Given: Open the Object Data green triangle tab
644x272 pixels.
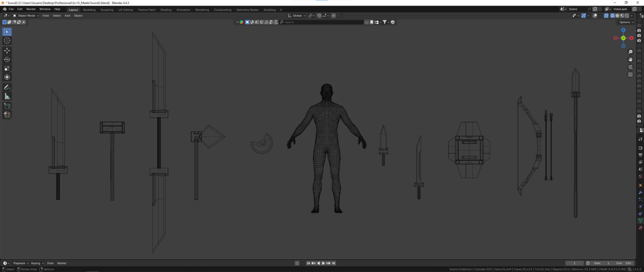Looking at the screenshot, I should (x=640, y=221).
